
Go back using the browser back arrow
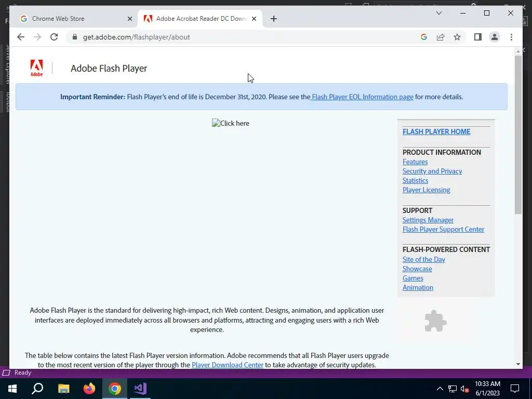point(21,37)
